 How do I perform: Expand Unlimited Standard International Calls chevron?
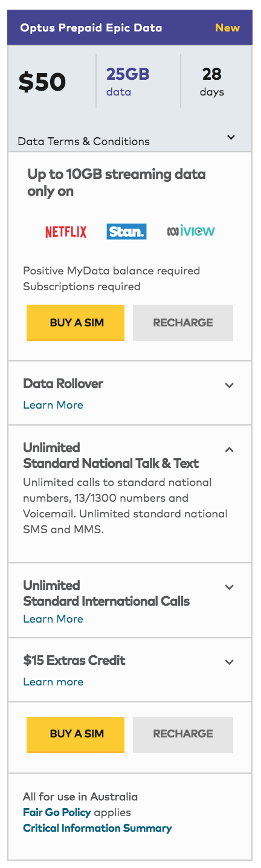[229, 587]
